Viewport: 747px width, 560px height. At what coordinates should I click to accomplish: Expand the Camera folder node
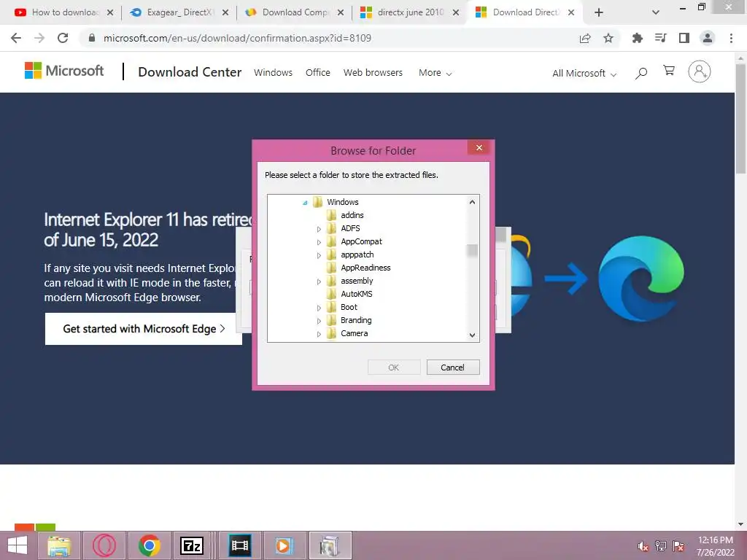click(319, 334)
